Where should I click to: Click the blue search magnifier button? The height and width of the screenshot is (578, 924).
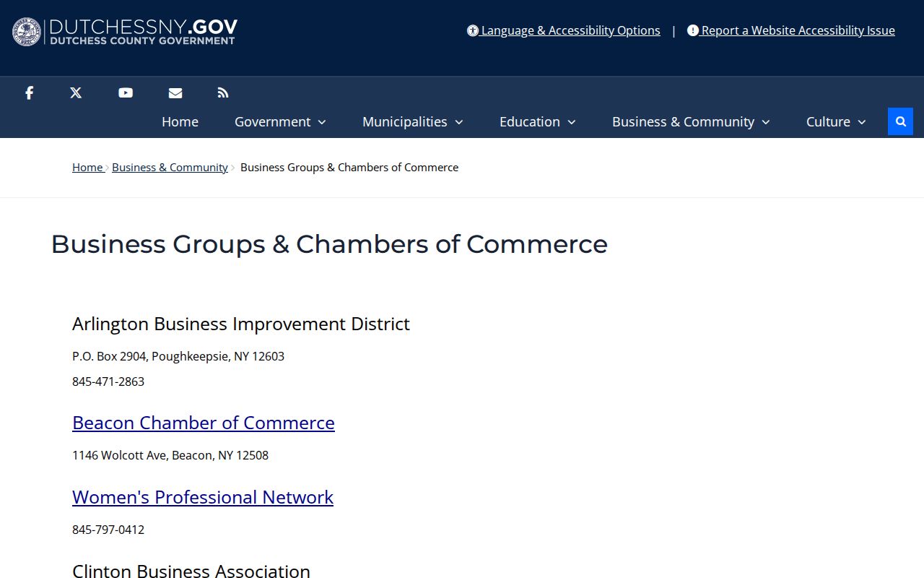click(900, 121)
